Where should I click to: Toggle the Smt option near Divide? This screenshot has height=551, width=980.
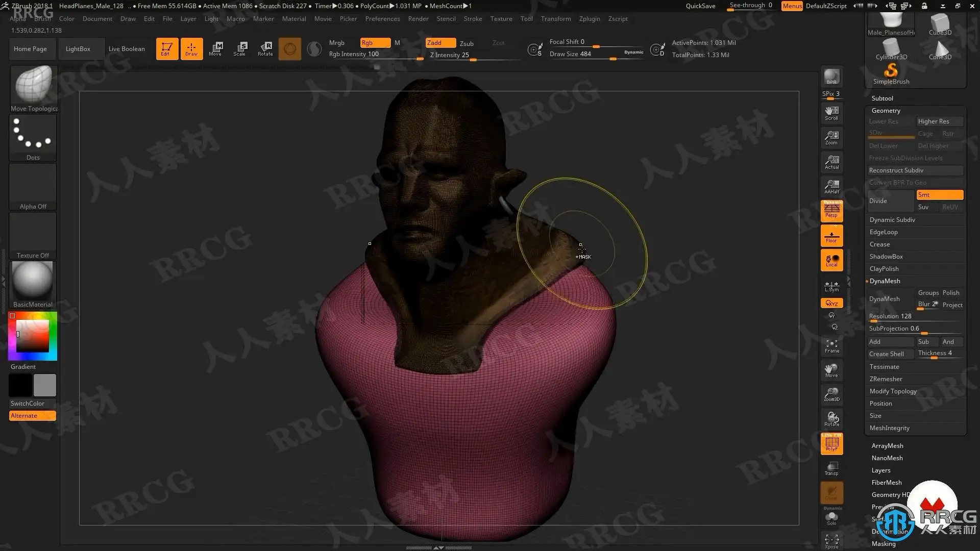940,195
